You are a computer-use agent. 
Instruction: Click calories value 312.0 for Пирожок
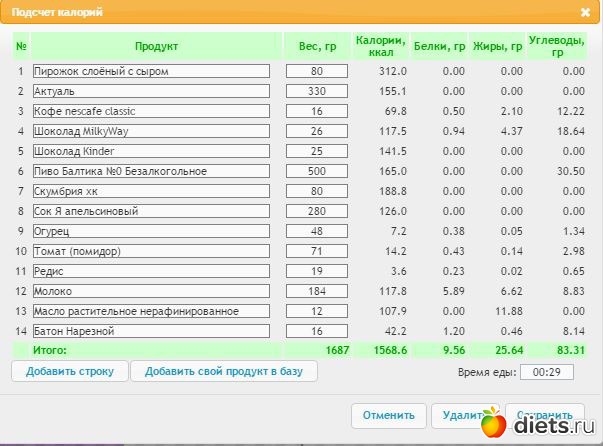click(393, 71)
